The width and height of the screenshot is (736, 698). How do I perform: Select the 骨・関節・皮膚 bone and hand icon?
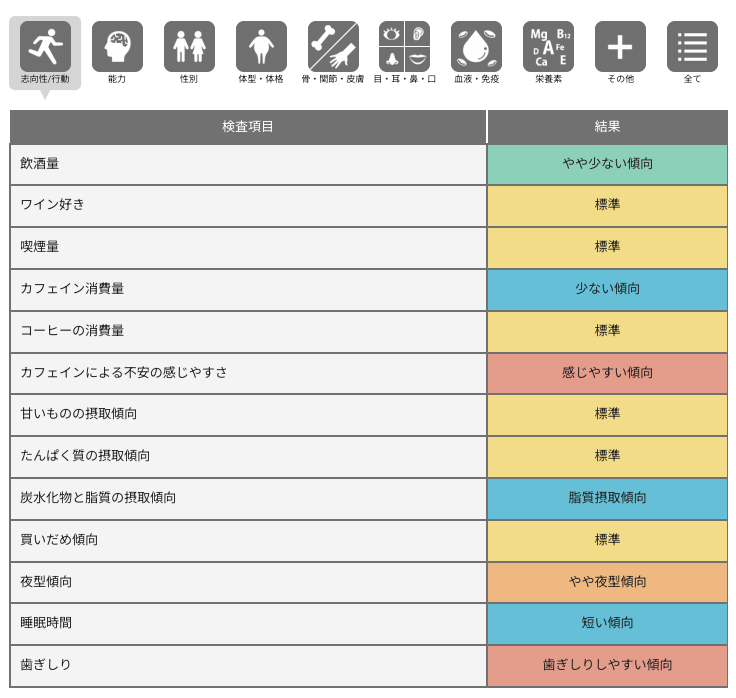(x=333, y=47)
